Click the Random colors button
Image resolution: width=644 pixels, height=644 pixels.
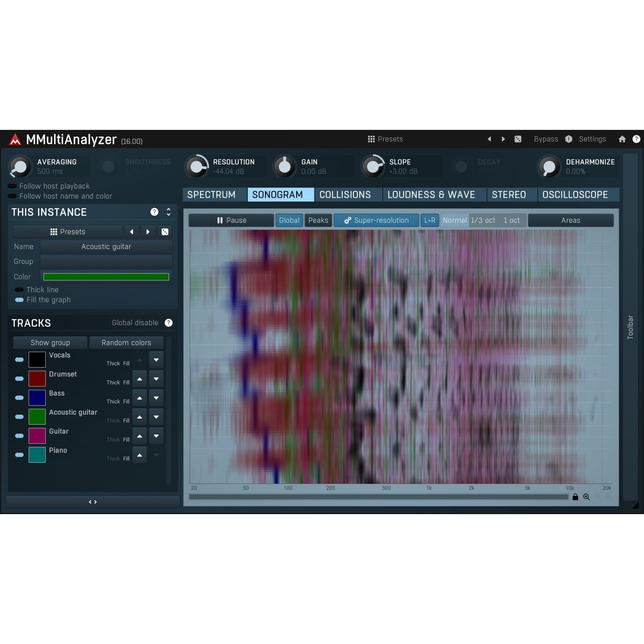(126, 343)
